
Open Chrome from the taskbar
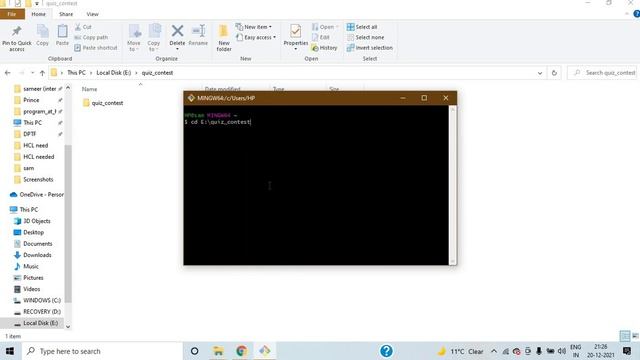coord(242,351)
